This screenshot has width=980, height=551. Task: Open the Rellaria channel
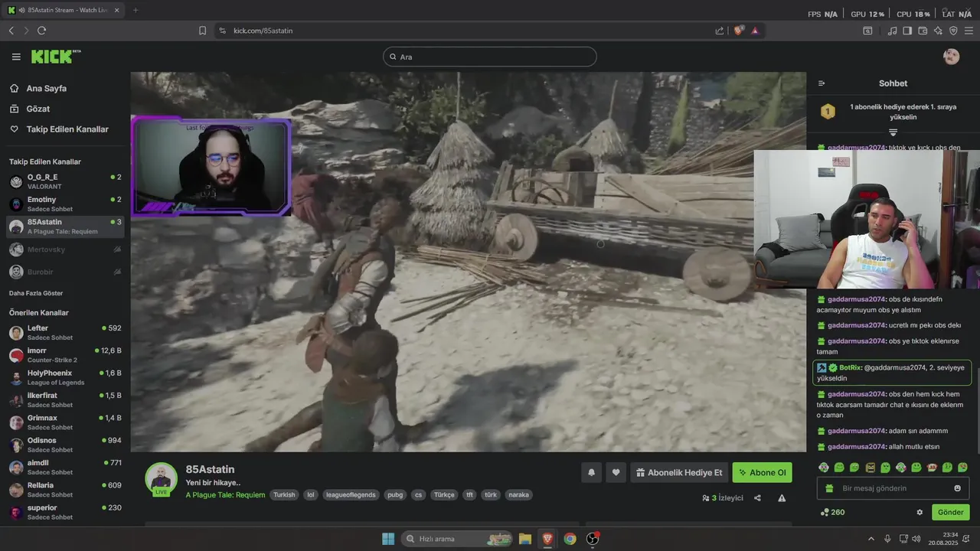tap(65, 490)
